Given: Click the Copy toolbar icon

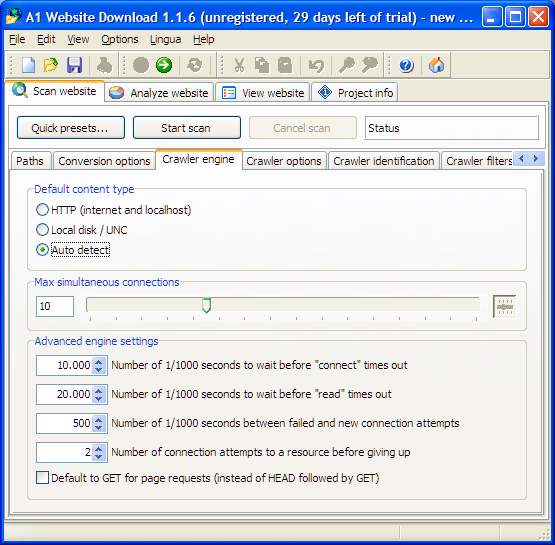Looking at the screenshot, I should [x=262, y=65].
